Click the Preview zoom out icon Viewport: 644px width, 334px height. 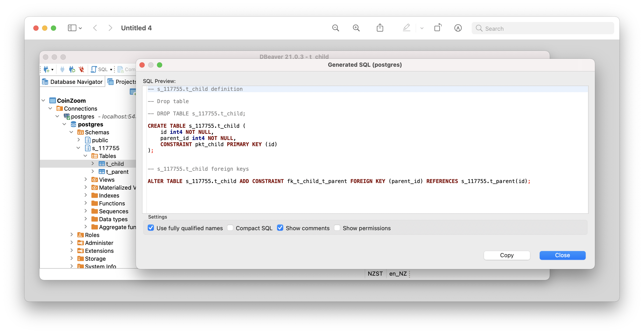pyautogui.click(x=336, y=28)
